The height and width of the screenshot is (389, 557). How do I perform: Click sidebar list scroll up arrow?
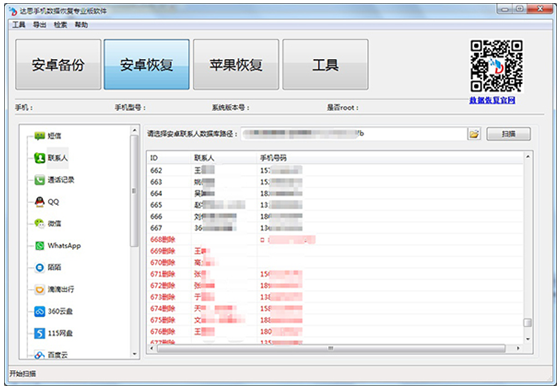click(134, 130)
